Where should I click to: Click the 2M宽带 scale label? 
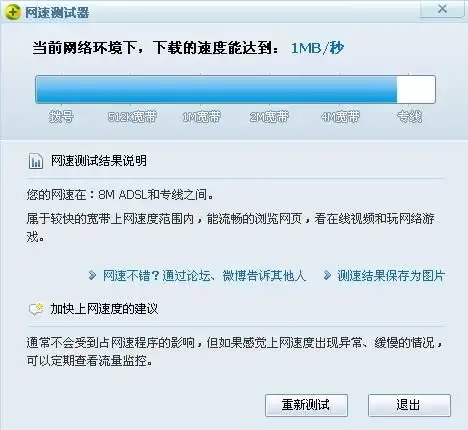tap(269, 117)
